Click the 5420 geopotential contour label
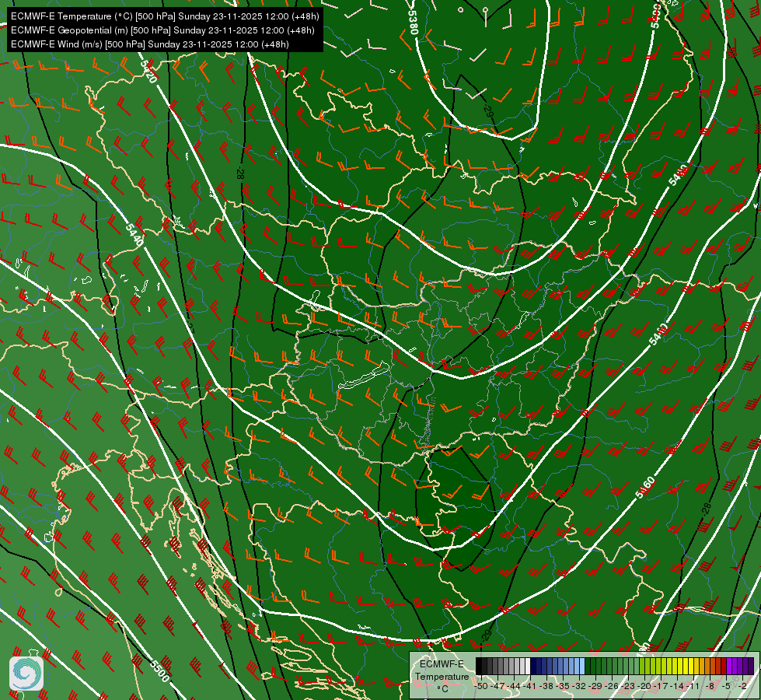 point(148,72)
